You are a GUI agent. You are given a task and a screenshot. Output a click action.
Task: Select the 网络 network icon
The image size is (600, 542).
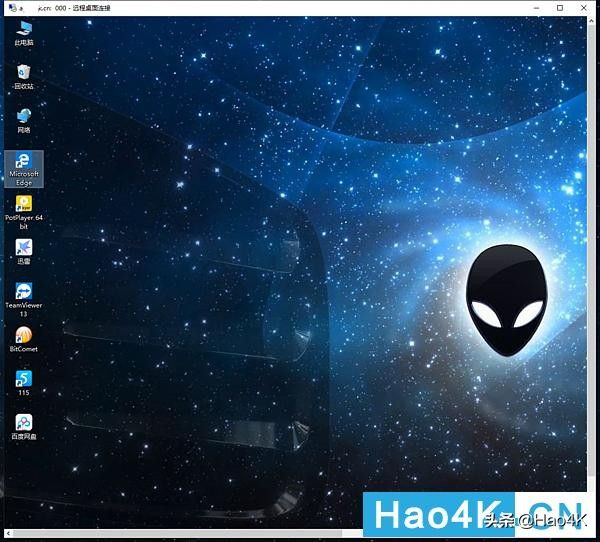coord(24,121)
